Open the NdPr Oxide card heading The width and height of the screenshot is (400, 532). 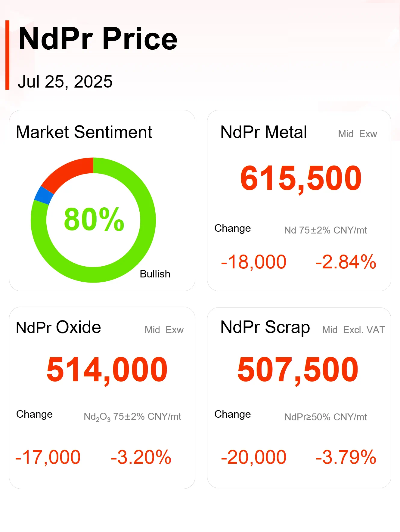pyautogui.click(x=58, y=327)
